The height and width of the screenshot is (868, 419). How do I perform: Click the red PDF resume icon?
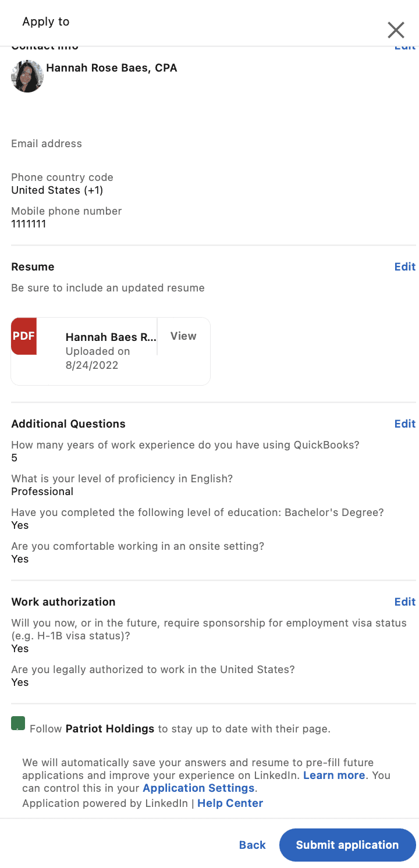pos(24,336)
